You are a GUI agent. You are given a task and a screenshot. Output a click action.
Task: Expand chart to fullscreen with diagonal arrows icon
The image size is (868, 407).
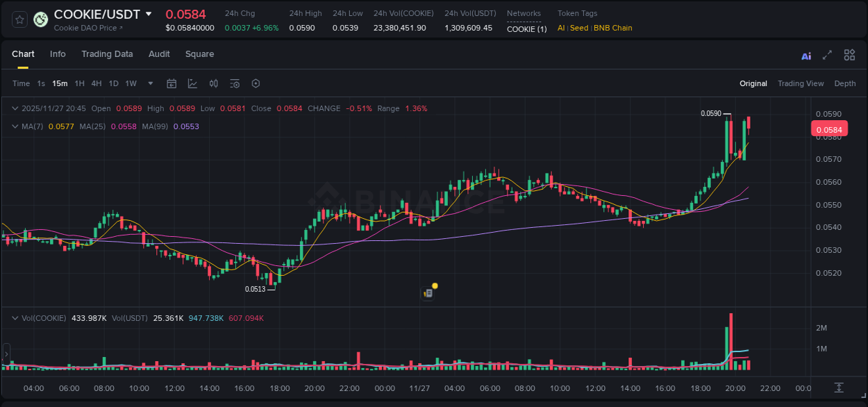pos(826,55)
